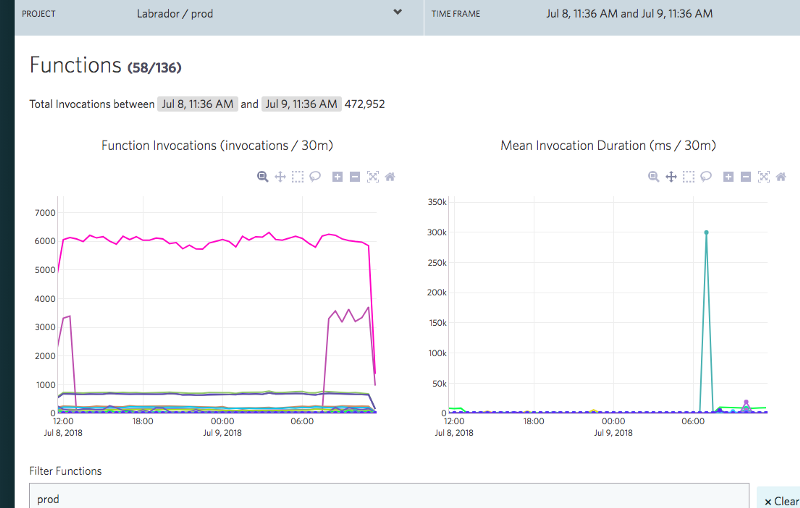Activate Pan tool on Mean Invocation Duration chart
Screen dimensions: 800x508
671,176
